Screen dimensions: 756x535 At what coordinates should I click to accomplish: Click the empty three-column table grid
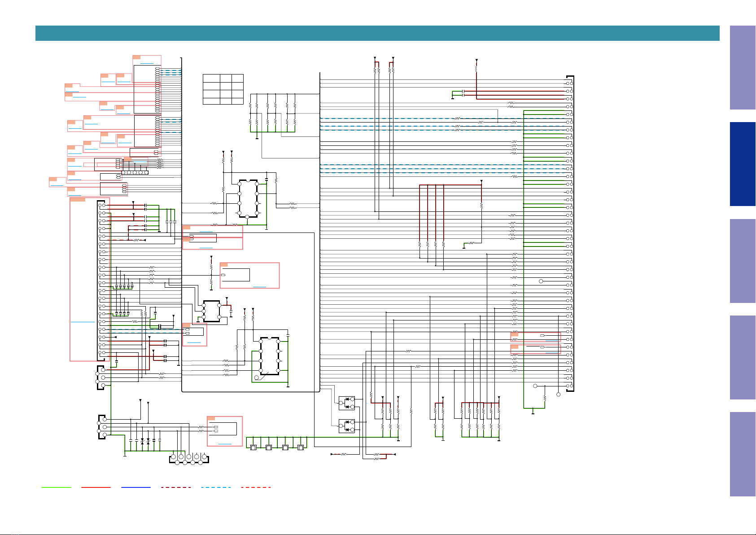[x=223, y=89]
